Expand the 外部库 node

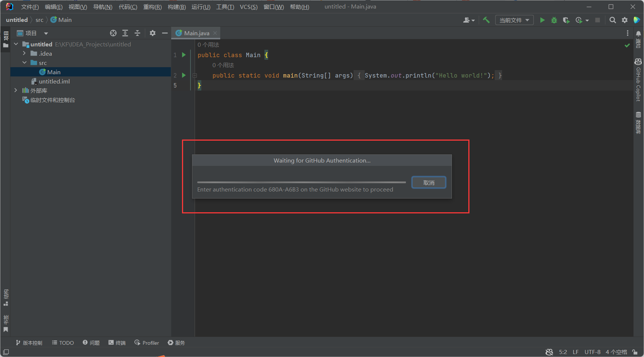coord(16,90)
